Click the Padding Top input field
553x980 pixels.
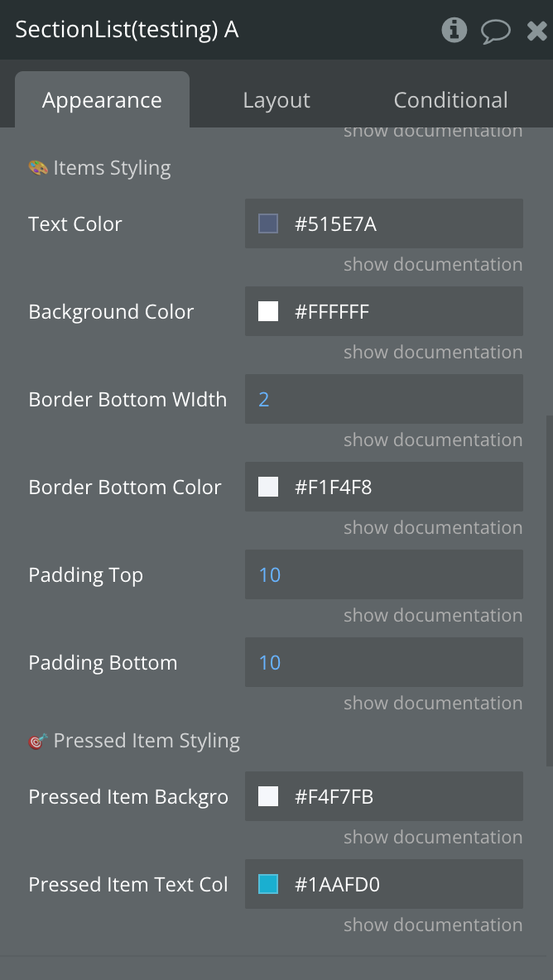pyautogui.click(x=384, y=574)
